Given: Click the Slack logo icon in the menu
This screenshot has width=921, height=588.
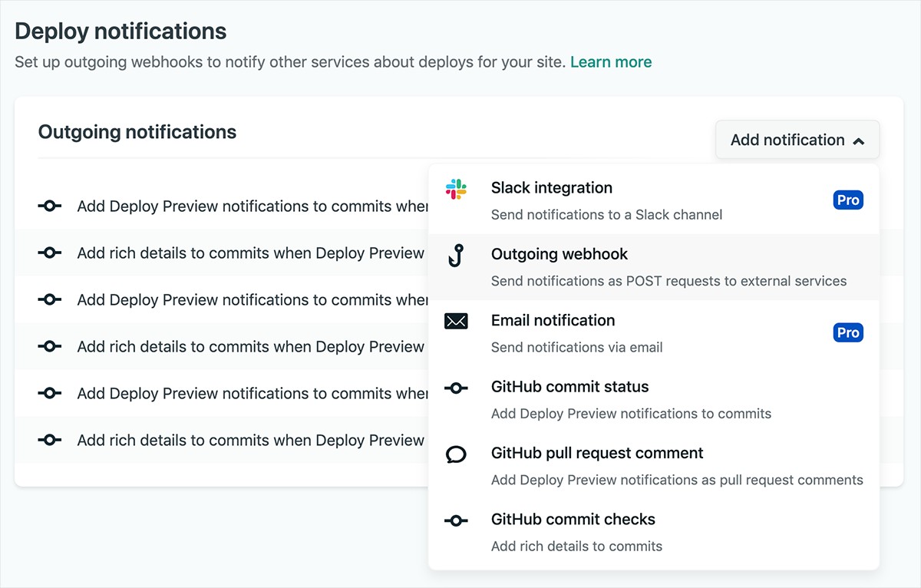Looking at the screenshot, I should 457,189.
